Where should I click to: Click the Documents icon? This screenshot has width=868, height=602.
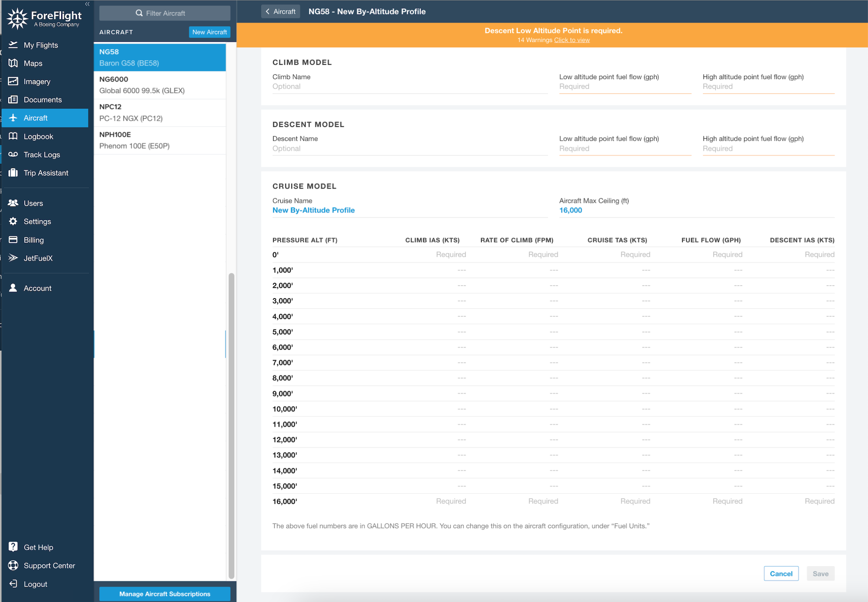(x=13, y=99)
